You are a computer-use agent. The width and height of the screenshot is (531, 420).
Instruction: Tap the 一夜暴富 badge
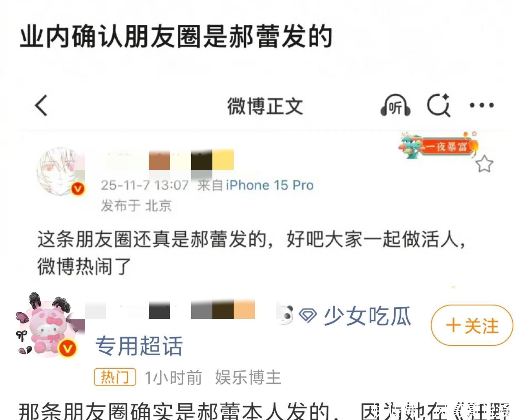click(438, 145)
